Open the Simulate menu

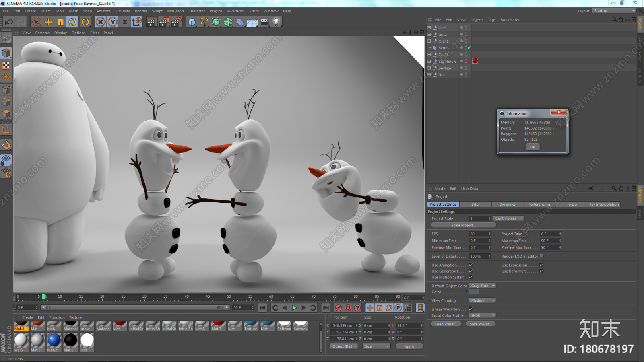(123, 11)
